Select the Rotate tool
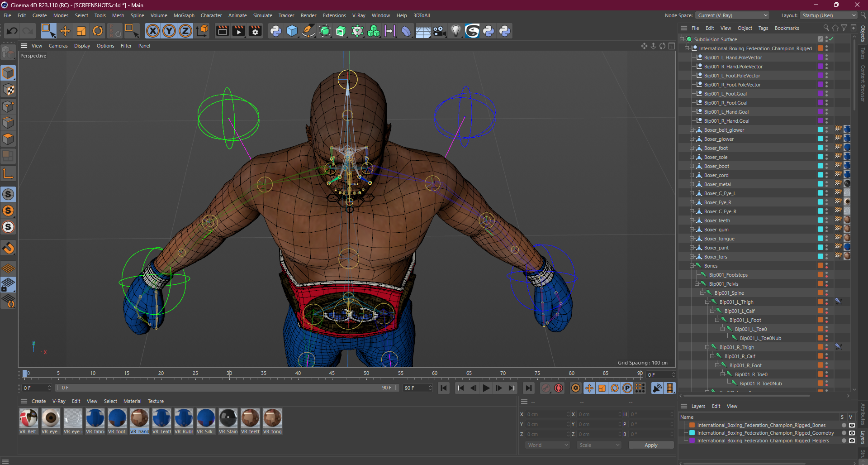 (98, 31)
